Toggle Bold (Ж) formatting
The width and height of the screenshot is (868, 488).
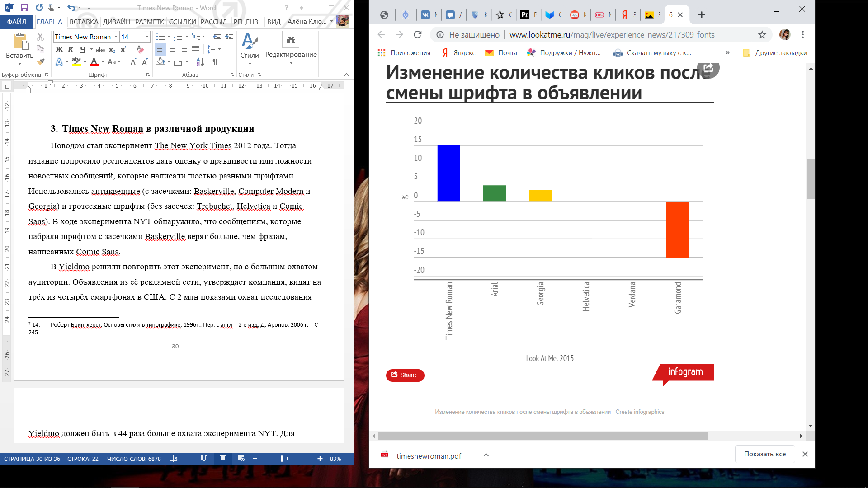[x=59, y=49]
